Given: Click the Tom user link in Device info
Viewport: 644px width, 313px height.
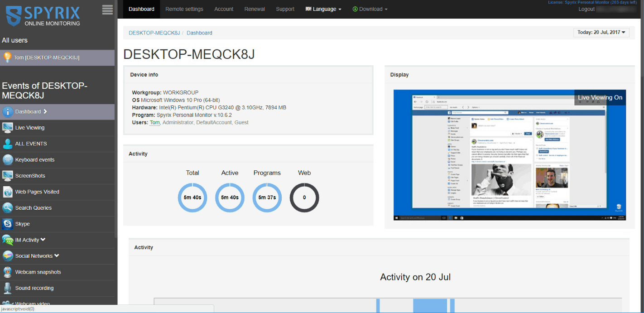Looking at the screenshot, I should click(154, 122).
